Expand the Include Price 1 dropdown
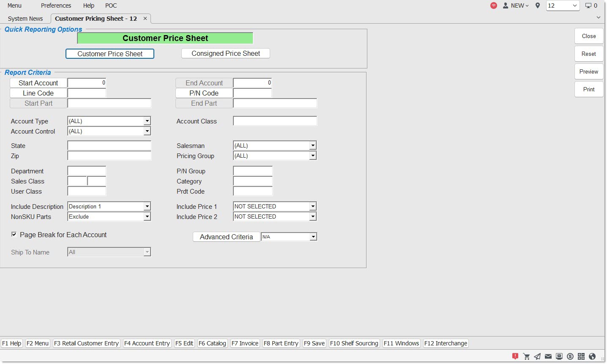 coord(313,207)
